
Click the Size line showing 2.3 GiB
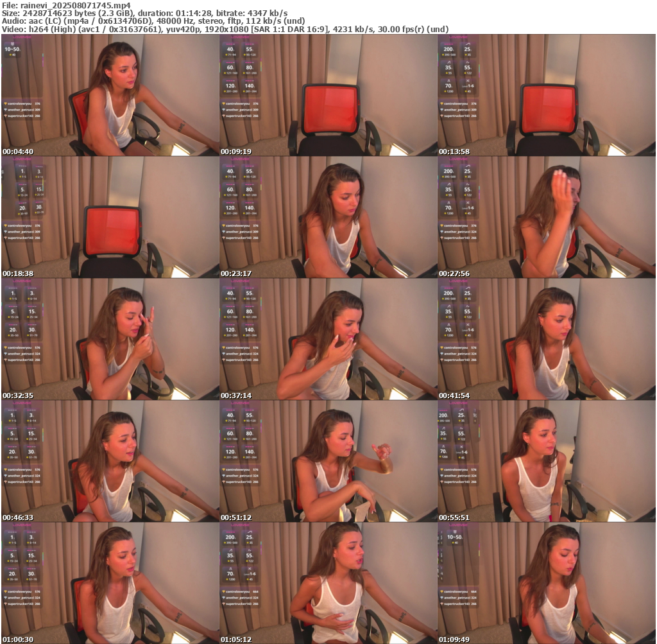(144, 13)
